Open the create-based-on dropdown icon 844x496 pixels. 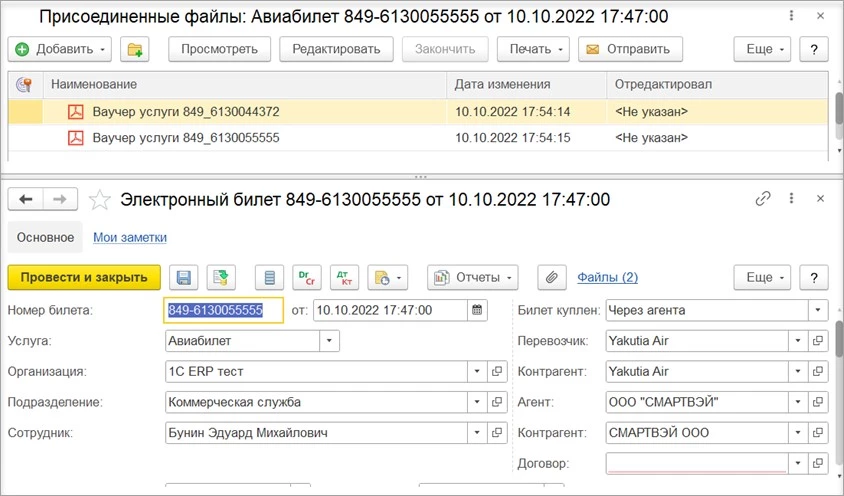388,277
